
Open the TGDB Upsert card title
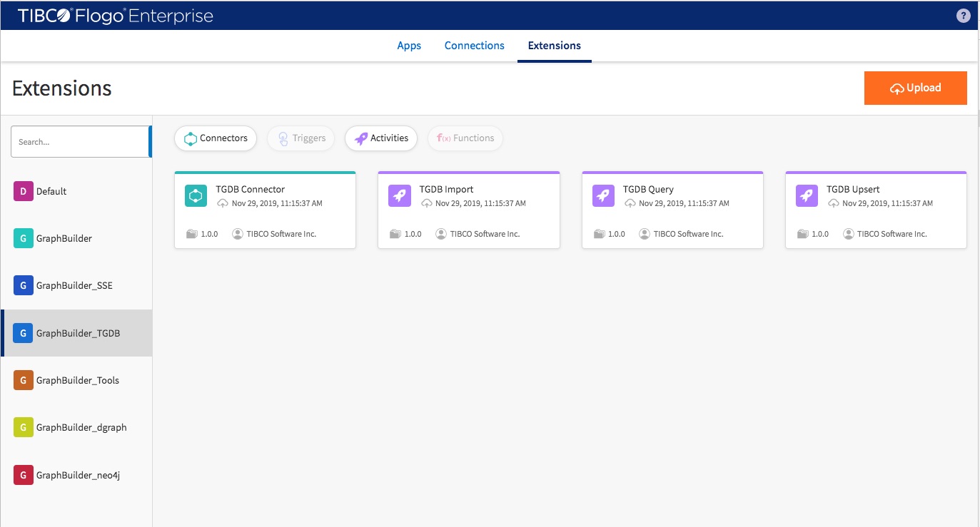click(x=853, y=190)
